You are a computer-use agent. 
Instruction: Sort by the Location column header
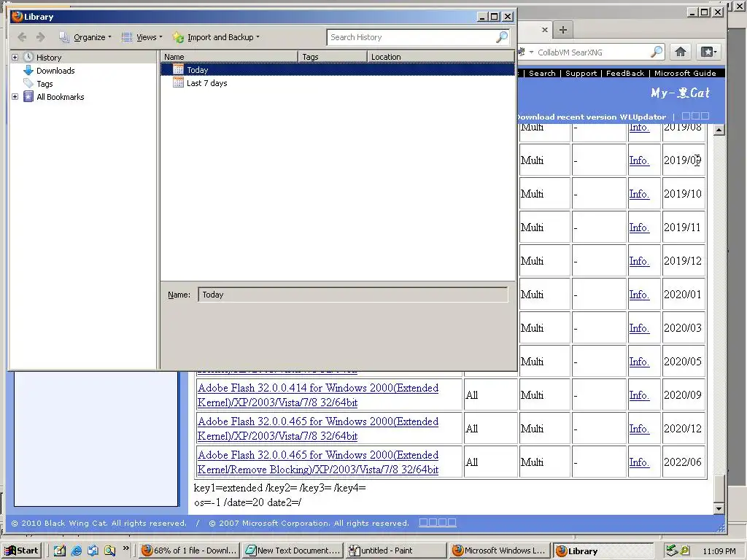tap(441, 57)
